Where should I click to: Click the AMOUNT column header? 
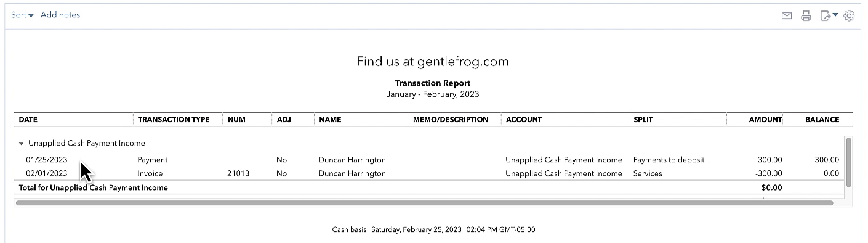click(x=765, y=120)
